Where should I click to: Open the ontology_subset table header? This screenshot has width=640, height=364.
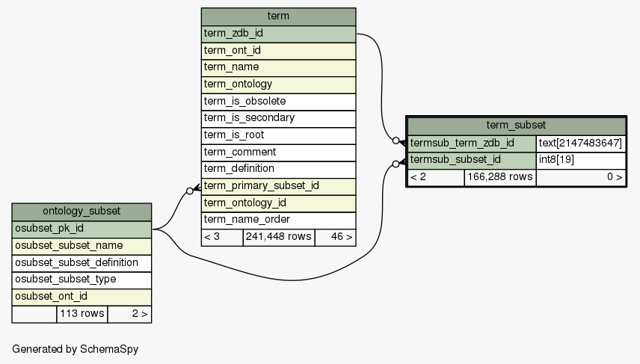click(81, 212)
